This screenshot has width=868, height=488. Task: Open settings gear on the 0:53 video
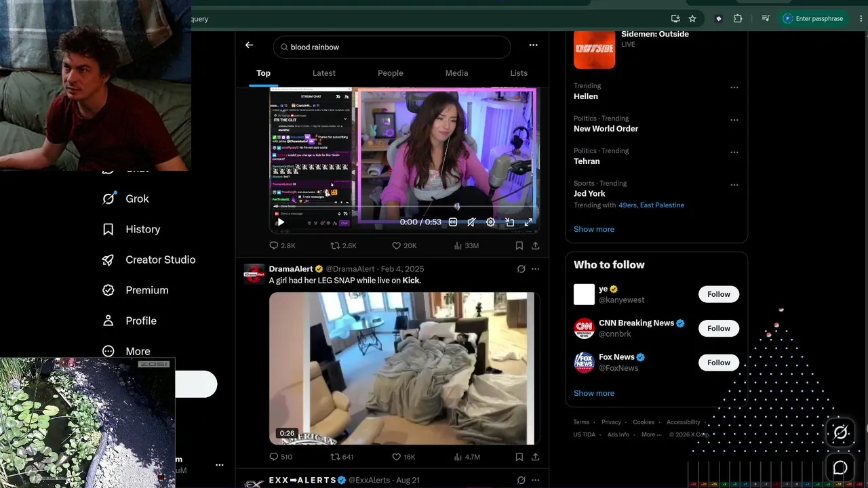tap(490, 222)
